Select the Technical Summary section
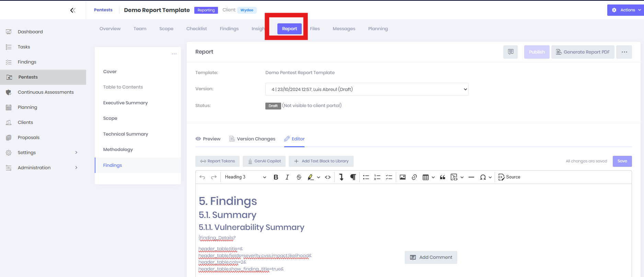This screenshot has height=277, width=644. 126,134
